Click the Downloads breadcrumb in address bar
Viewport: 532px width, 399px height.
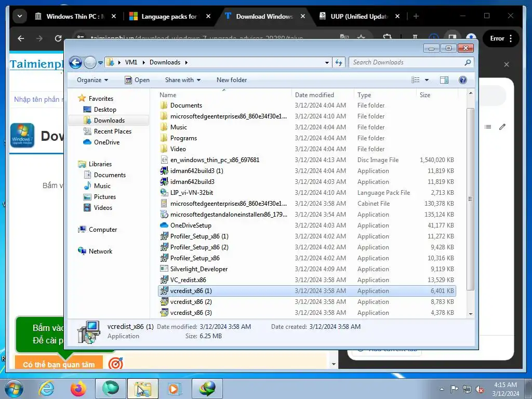coord(165,62)
